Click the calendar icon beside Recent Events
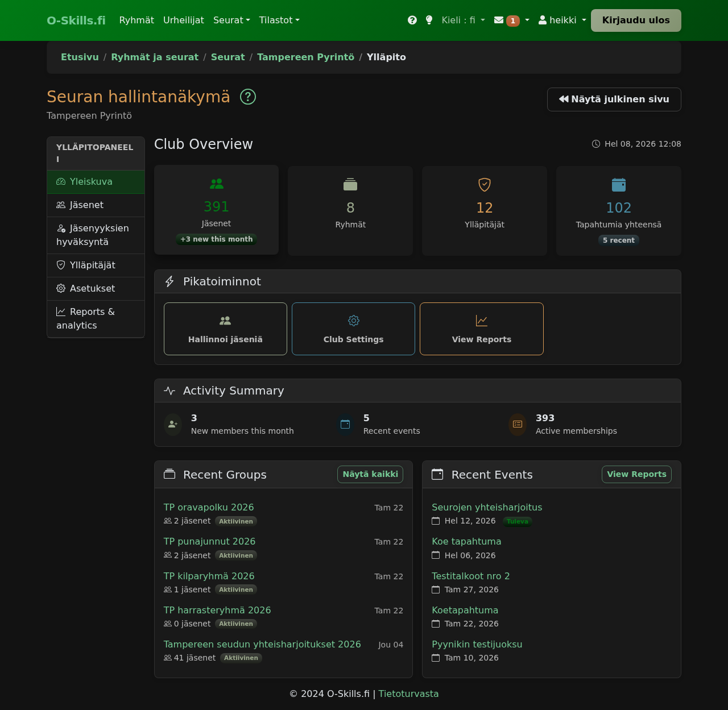Image resolution: width=728 pixels, height=710 pixels. click(437, 474)
